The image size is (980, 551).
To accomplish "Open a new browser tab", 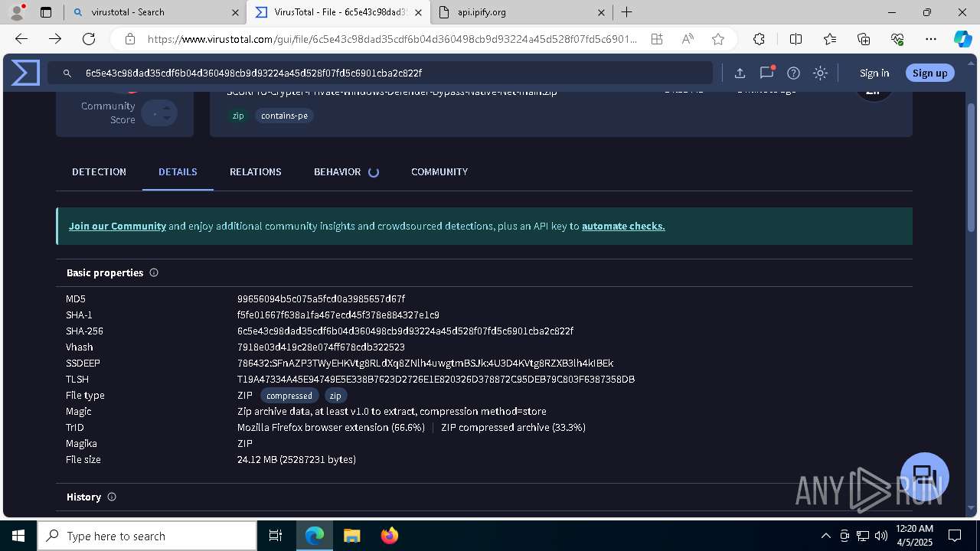I will (x=626, y=12).
